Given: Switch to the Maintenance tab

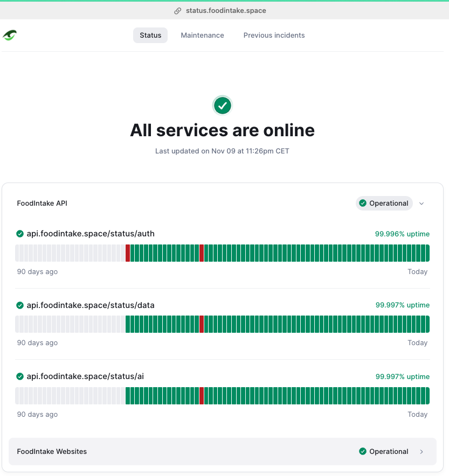Looking at the screenshot, I should [202, 36].
